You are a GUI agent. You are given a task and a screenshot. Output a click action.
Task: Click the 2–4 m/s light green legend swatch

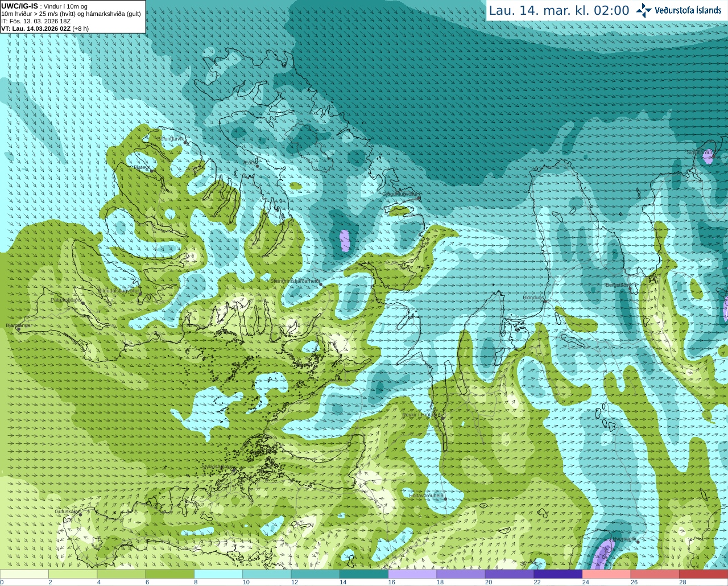(73, 574)
